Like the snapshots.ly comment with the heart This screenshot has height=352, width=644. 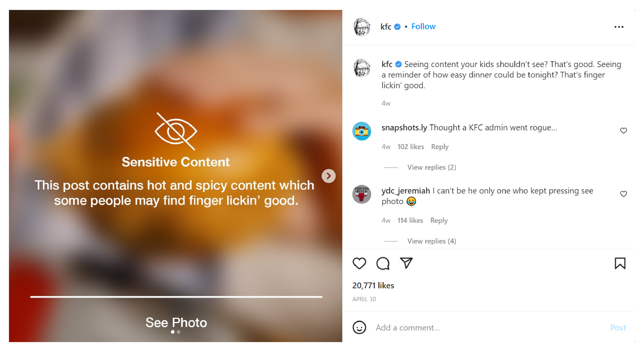(624, 131)
